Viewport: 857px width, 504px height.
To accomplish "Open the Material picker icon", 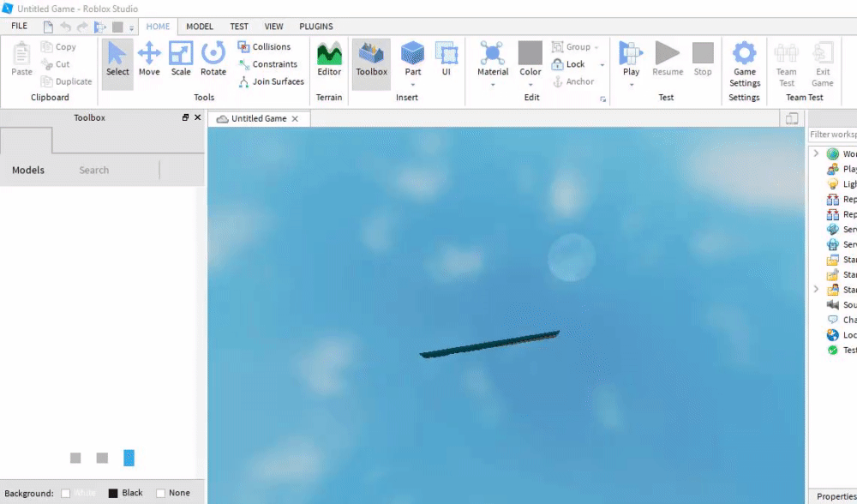I will click(493, 53).
